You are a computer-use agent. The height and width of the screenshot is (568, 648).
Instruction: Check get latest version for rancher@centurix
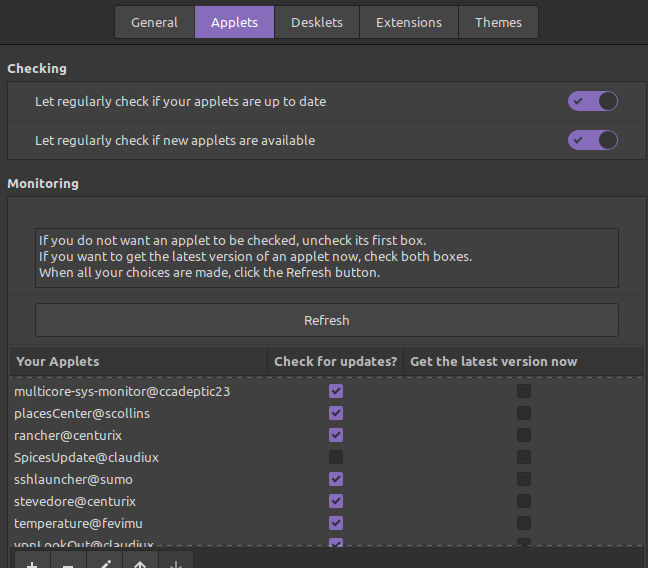(524, 435)
